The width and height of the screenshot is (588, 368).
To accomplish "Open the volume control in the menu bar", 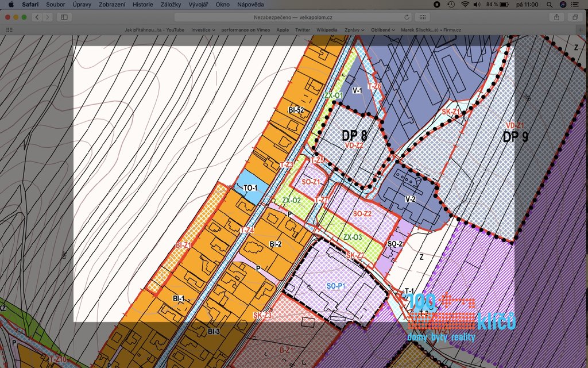I will point(477,5).
